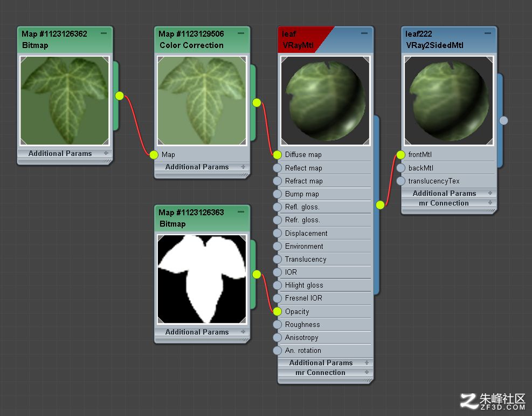Collapse the leaf VRayMtl node
The height and width of the screenshot is (416, 532).
pos(364,33)
